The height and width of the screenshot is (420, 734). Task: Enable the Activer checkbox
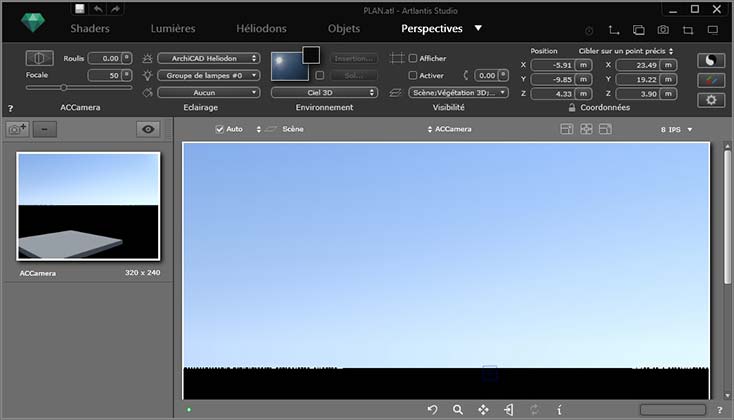click(x=412, y=75)
